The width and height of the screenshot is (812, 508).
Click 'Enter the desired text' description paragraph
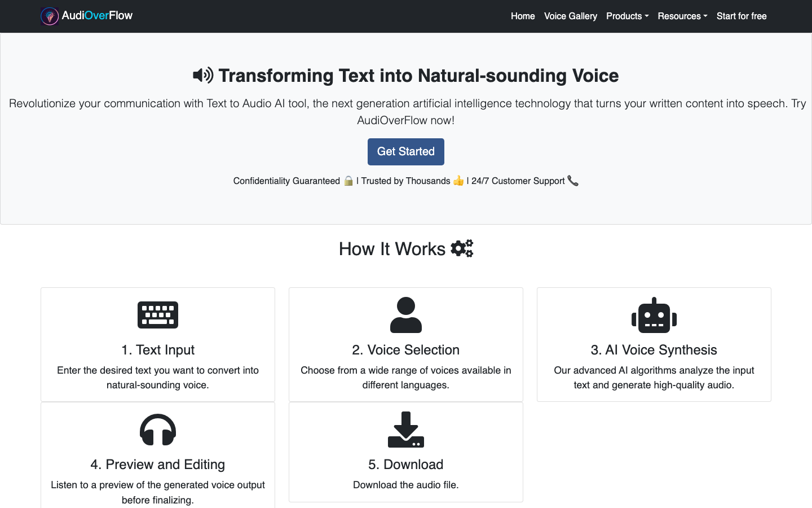(158, 378)
